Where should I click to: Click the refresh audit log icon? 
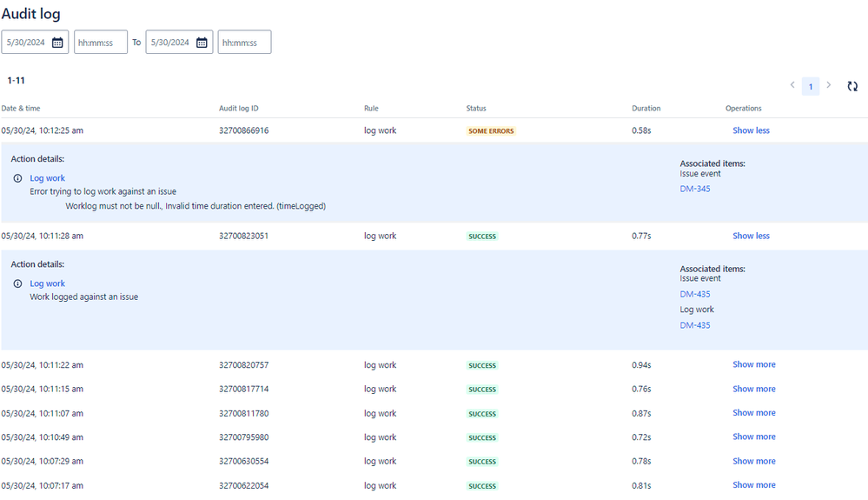(852, 86)
